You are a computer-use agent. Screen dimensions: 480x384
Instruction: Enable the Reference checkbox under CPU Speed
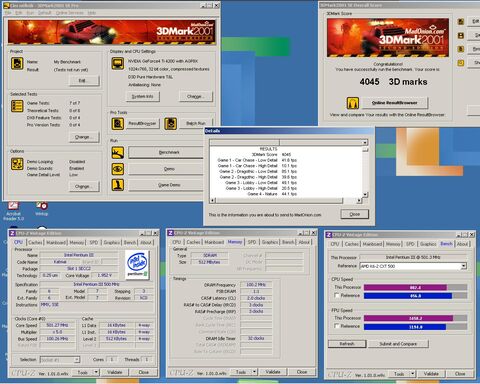[x=337, y=296]
